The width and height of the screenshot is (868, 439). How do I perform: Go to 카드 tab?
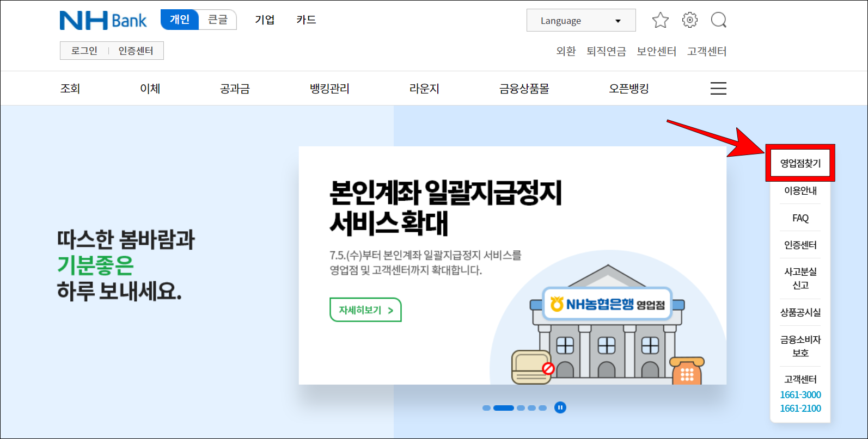coord(306,20)
